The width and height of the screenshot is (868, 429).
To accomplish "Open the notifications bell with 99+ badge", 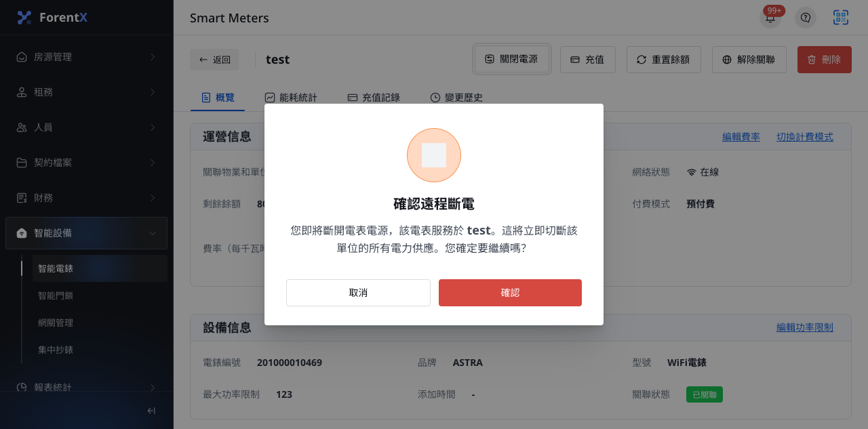I will [x=770, y=18].
